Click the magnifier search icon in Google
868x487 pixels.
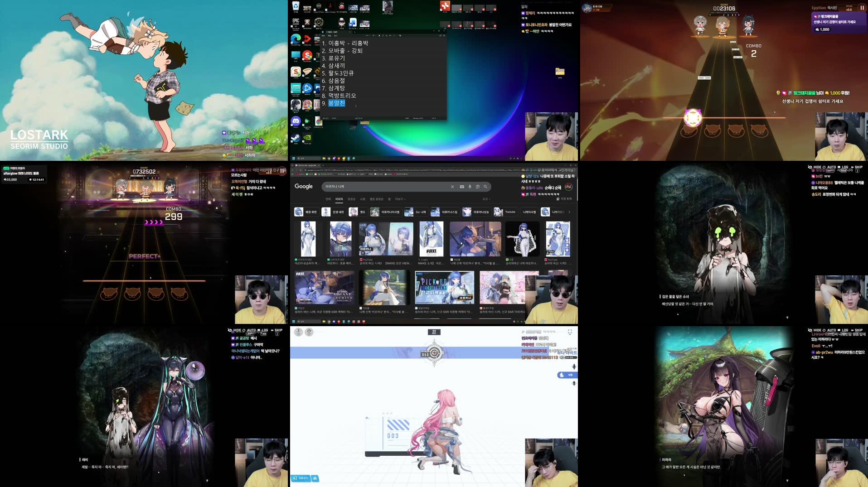[x=485, y=187]
